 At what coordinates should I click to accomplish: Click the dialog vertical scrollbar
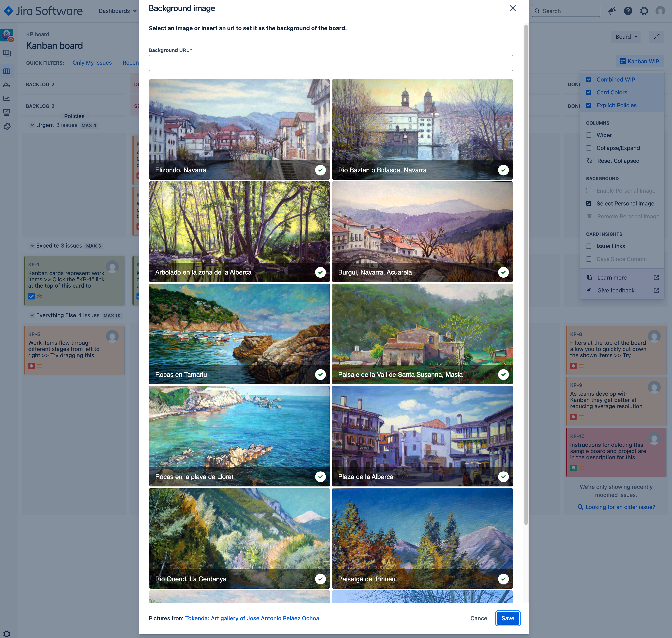[526, 275]
